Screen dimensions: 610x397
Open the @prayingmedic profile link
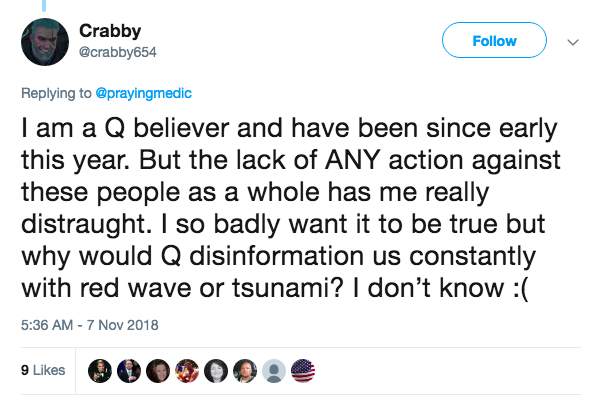[x=144, y=93]
